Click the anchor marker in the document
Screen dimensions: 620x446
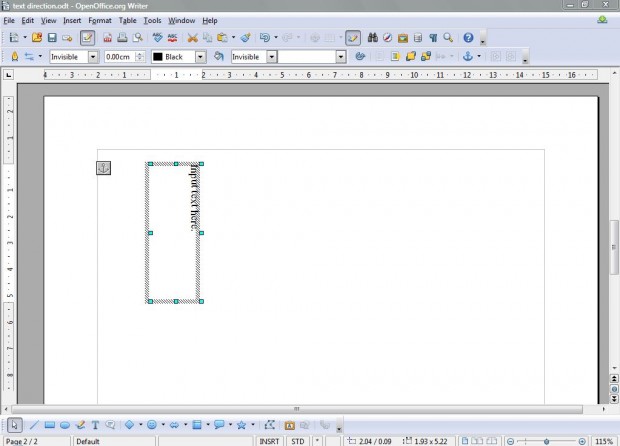103,167
